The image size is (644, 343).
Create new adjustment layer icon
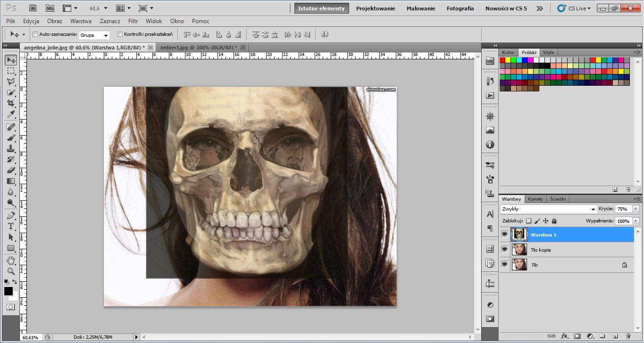point(590,336)
